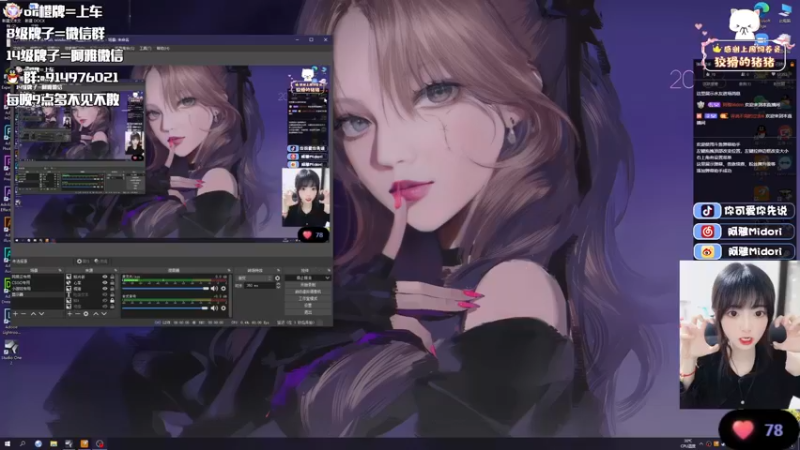Image resolution: width=800 pixels, height=450 pixels.
Task: Switch to the recording app with the red dot on the taskbar
Action: 99,444
